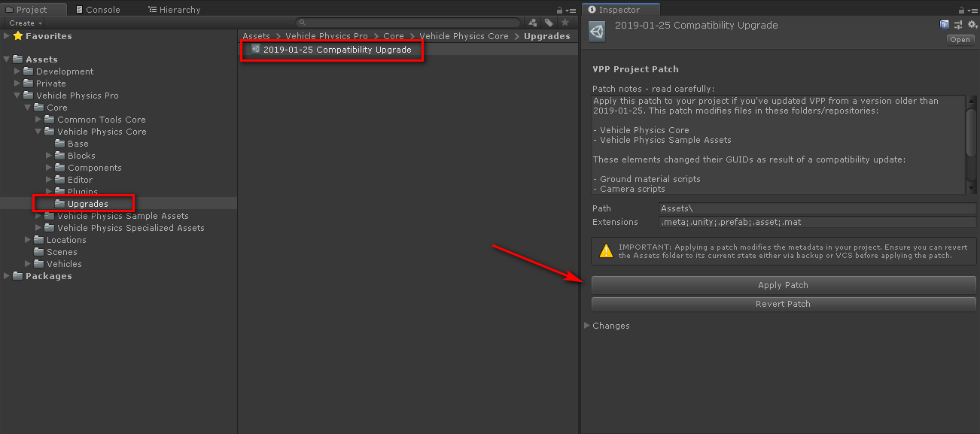Click the folder icon beside Upgrades
This screenshot has width=980, height=434.
coord(59,204)
